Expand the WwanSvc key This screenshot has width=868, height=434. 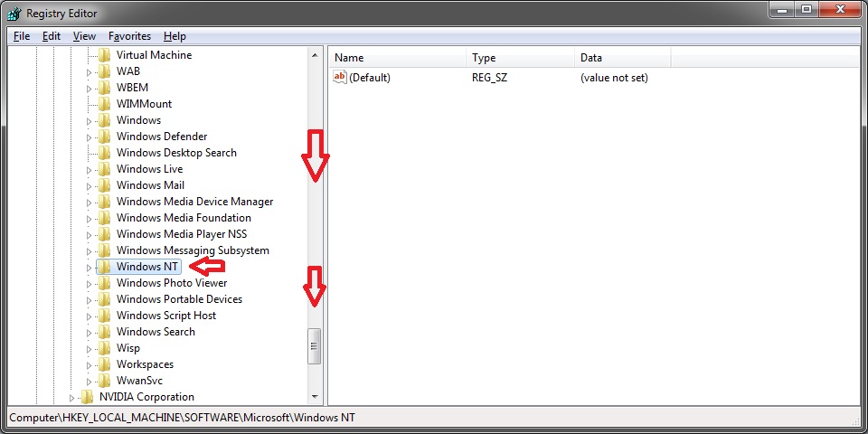[x=89, y=381]
